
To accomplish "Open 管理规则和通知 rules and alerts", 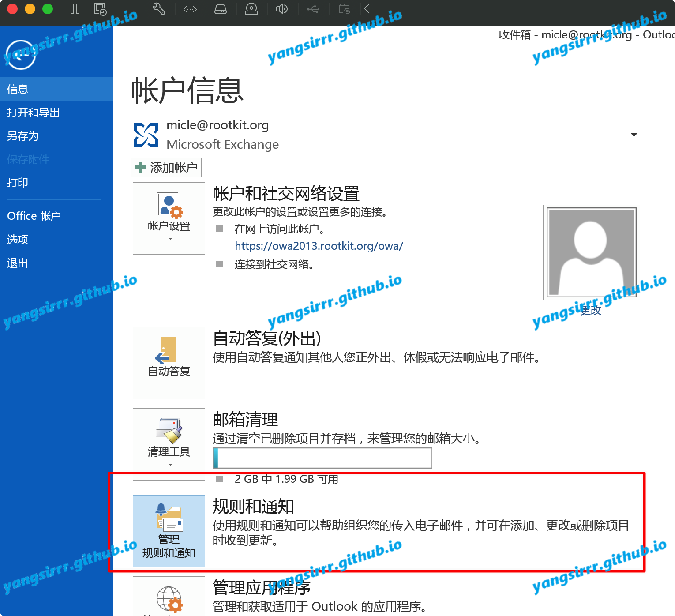I will pyautogui.click(x=169, y=531).
